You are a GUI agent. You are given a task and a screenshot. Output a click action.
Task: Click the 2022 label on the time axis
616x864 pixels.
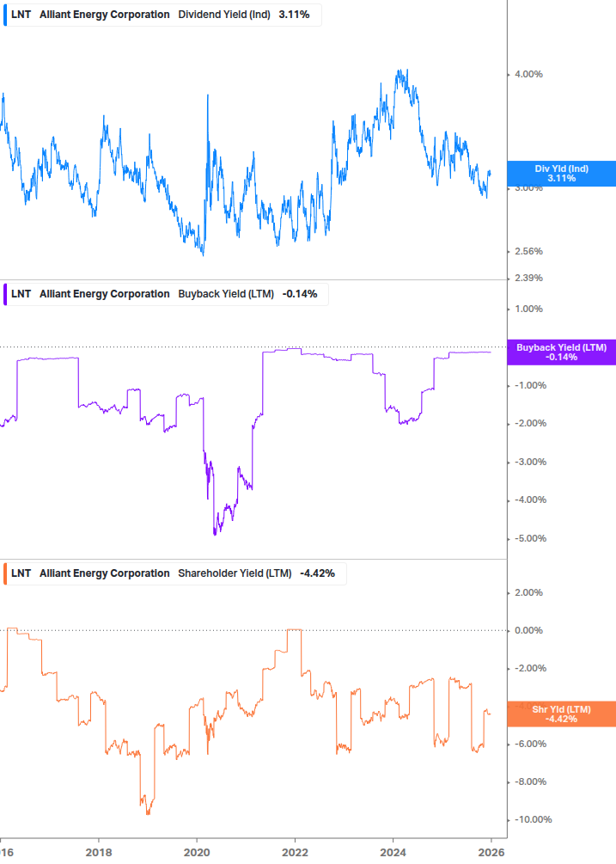tap(295, 853)
